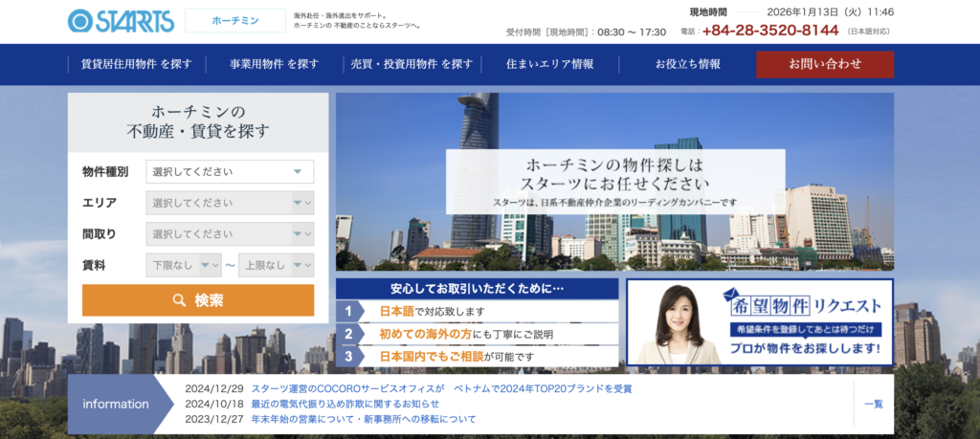Open the 希望物件リクエスト banner
980x439 pixels.
click(x=760, y=322)
